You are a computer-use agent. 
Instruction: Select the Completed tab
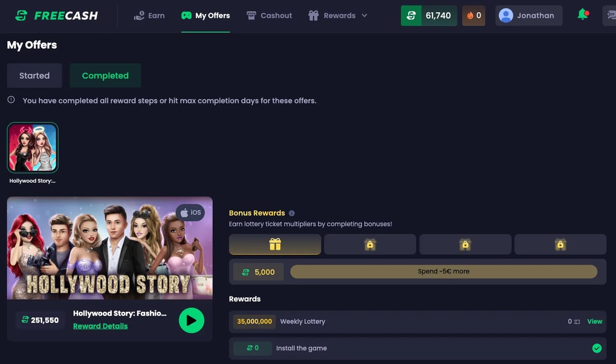(105, 75)
